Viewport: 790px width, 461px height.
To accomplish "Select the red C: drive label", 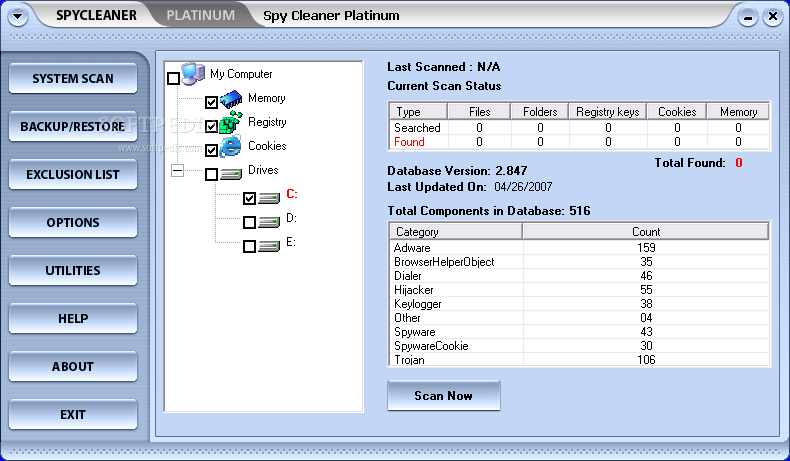I will coord(292,194).
